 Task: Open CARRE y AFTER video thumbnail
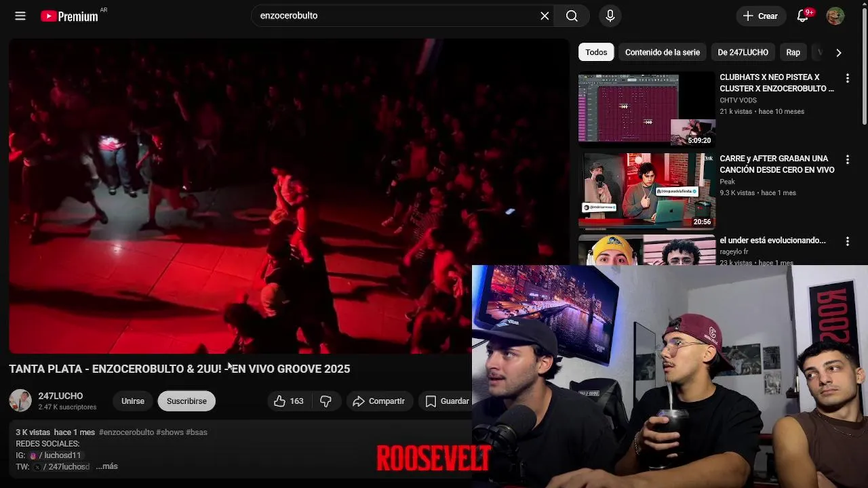click(x=647, y=190)
